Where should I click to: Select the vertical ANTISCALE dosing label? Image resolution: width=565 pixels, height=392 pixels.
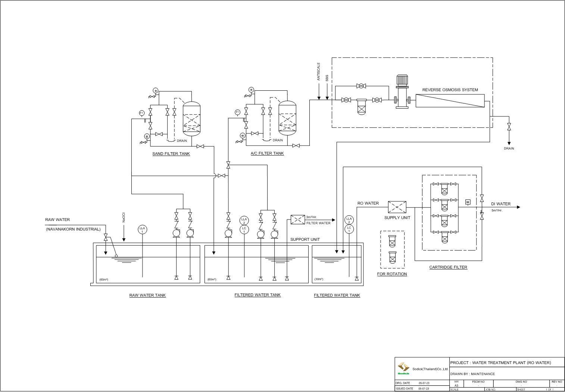319,71
